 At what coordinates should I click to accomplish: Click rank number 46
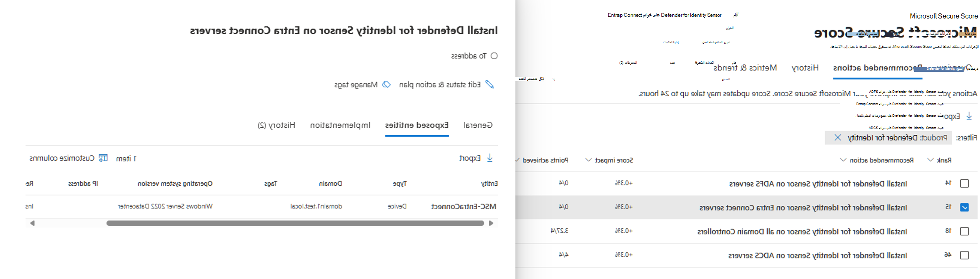948,255
